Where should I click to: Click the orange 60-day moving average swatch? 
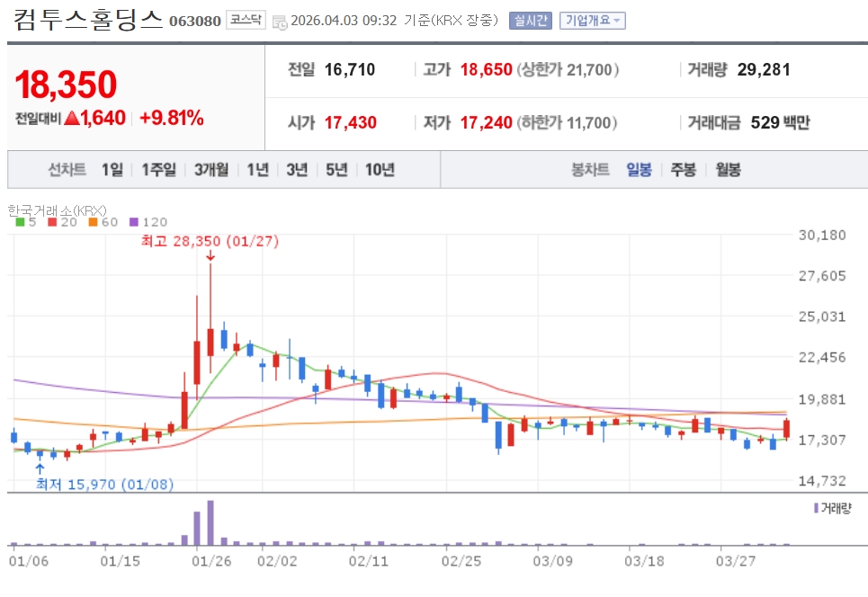click(93, 222)
